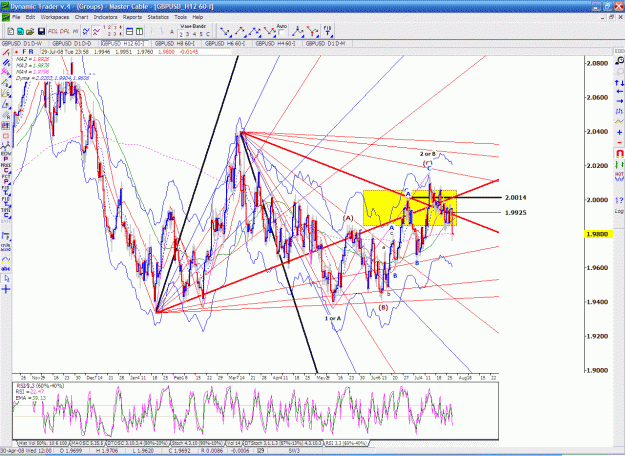This screenshot has height=456, width=625.
Task: Select the angle tool in sidebar
Action: point(6,104)
